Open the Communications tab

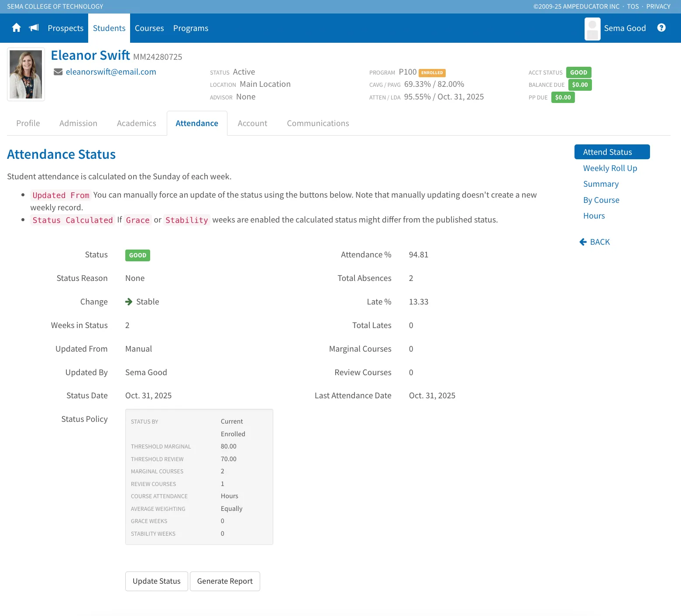pos(318,123)
